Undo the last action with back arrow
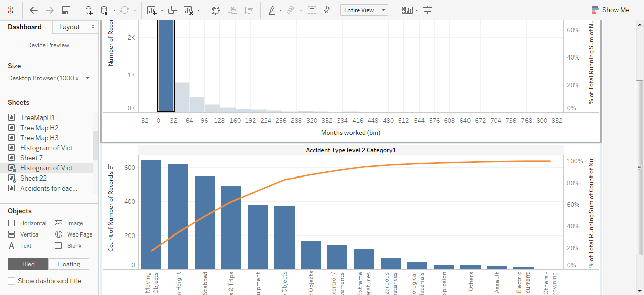The width and height of the screenshot is (644, 295). coord(34,10)
